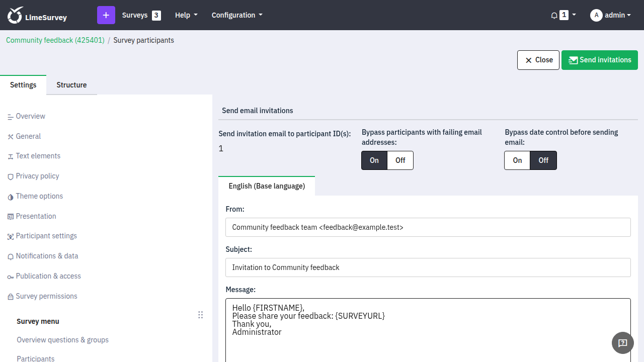Set bypass failing email addresses to On
The height and width of the screenshot is (362, 644).
click(374, 160)
